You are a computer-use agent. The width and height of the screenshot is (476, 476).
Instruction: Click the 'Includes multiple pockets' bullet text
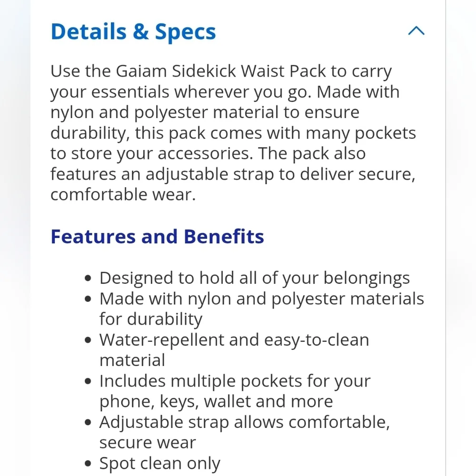click(x=235, y=381)
